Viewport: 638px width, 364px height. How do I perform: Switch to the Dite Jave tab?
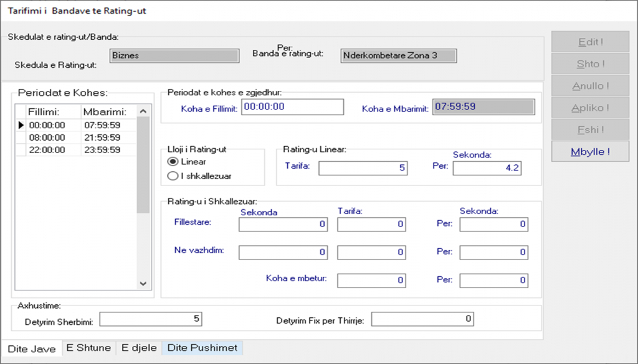(x=32, y=349)
